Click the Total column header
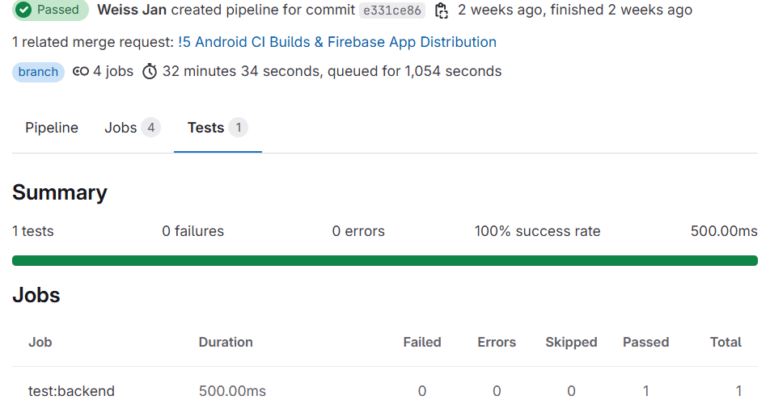This screenshot has width=770, height=400. 726,342
